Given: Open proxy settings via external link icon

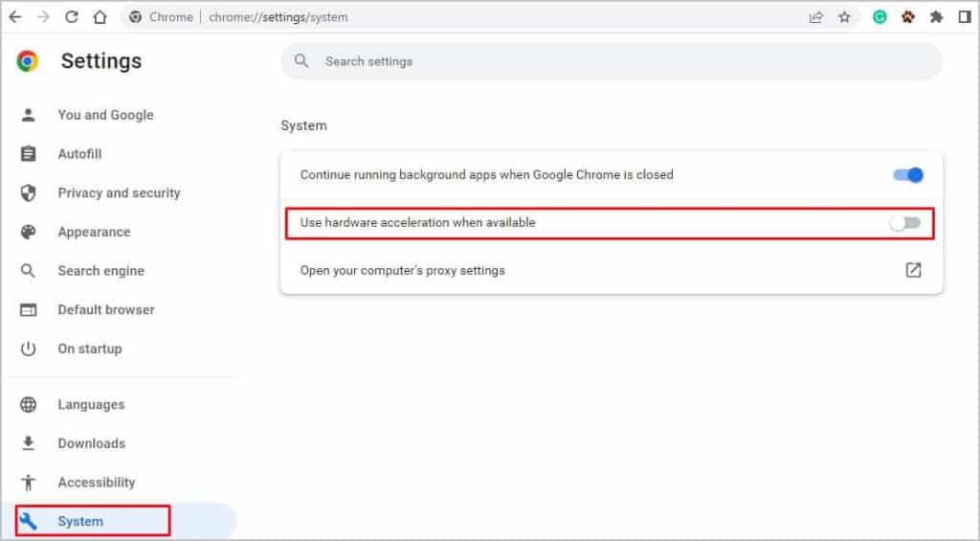Looking at the screenshot, I should point(913,270).
